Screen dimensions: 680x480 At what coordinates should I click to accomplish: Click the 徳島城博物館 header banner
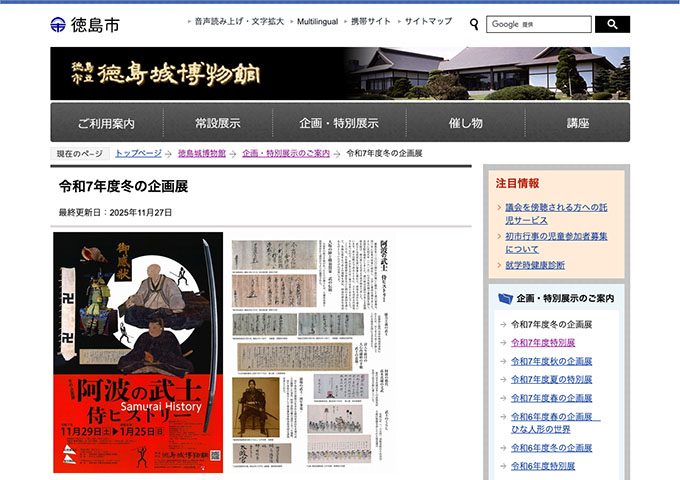340,73
